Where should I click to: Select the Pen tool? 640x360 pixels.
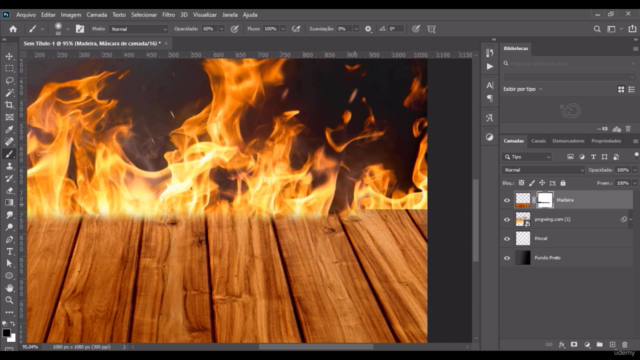[x=9, y=240]
